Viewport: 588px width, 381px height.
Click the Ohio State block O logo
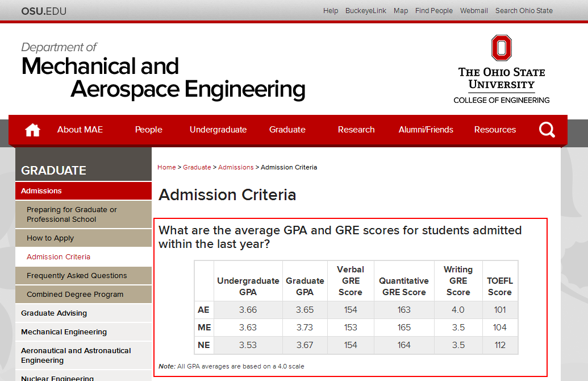(502, 48)
